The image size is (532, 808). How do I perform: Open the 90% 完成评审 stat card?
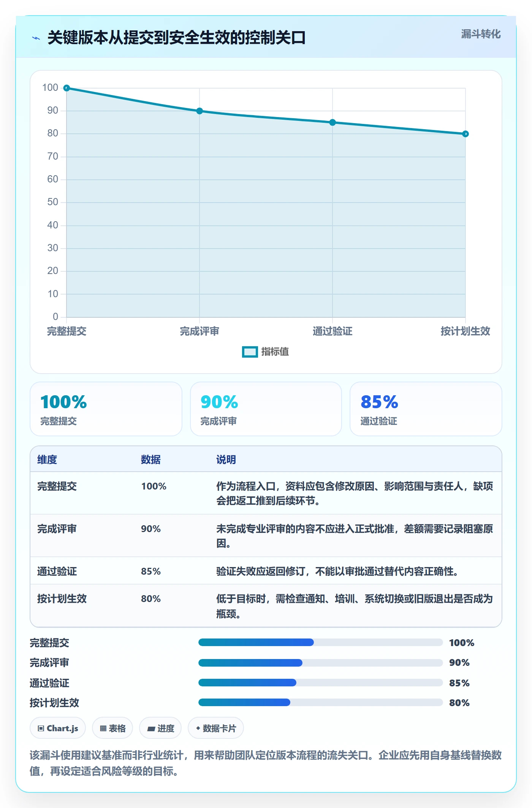(x=266, y=409)
